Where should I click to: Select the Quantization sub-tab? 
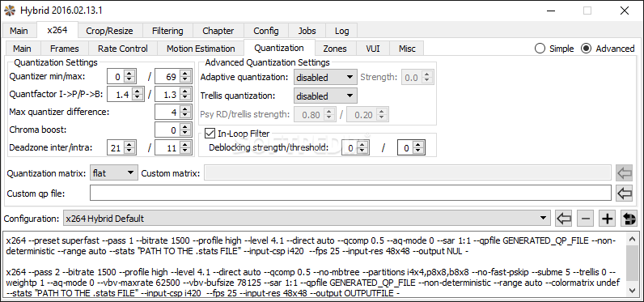pos(279,48)
